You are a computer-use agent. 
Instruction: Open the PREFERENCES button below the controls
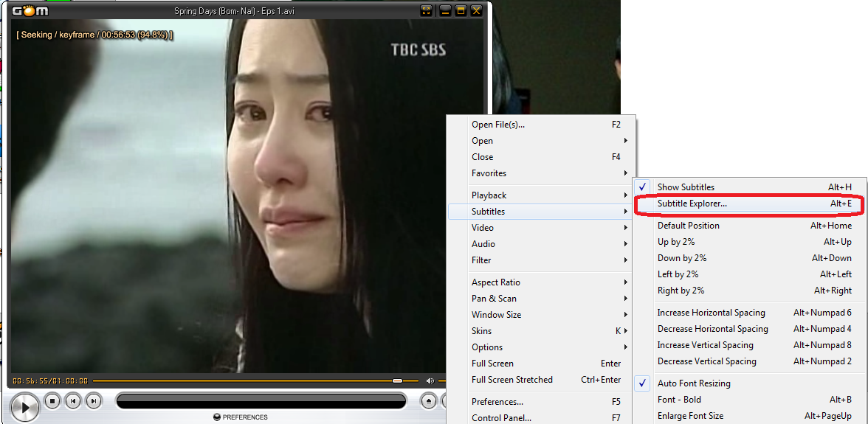pyautogui.click(x=241, y=417)
